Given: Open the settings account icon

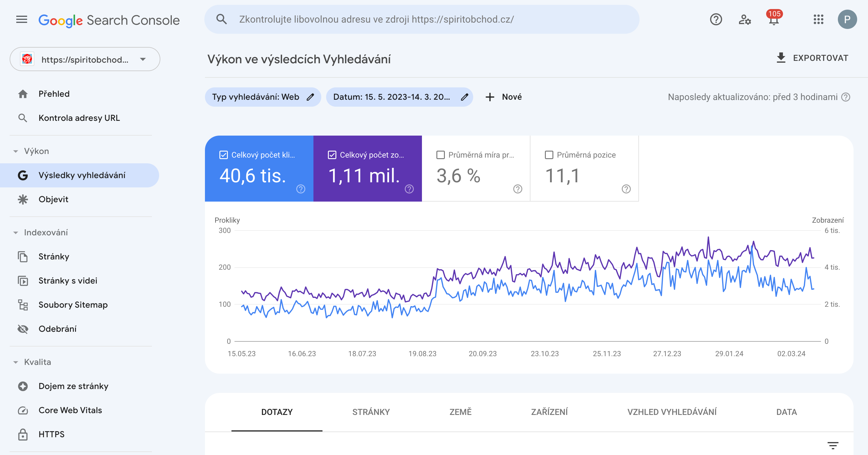Looking at the screenshot, I should click(x=745, y=19).
